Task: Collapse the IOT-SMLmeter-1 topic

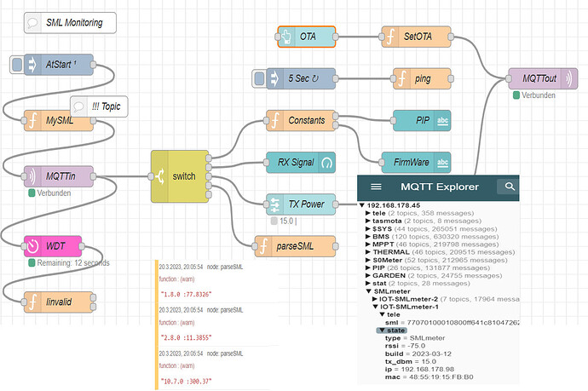Action: [375, 307]
